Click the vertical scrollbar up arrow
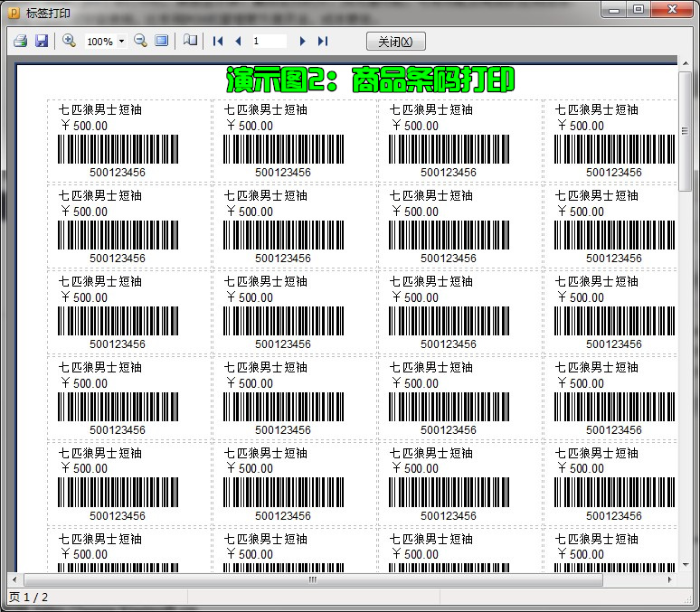Viewport: 700px width, 612px height. coord(686,63)
